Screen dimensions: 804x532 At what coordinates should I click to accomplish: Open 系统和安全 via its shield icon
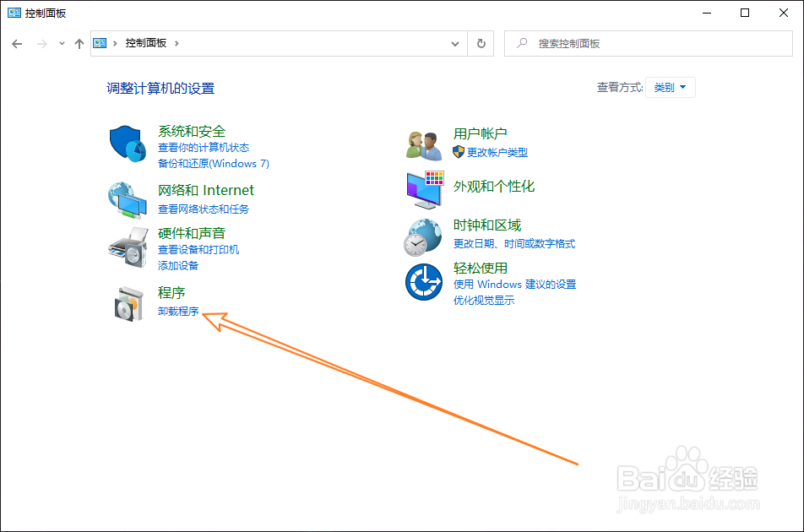127,144
